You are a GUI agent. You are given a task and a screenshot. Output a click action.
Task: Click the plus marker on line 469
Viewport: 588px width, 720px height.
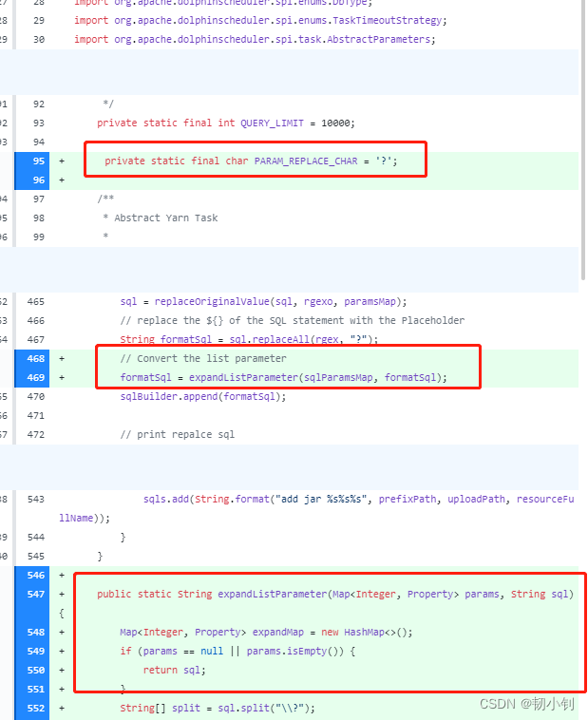[x=62, y=377]
